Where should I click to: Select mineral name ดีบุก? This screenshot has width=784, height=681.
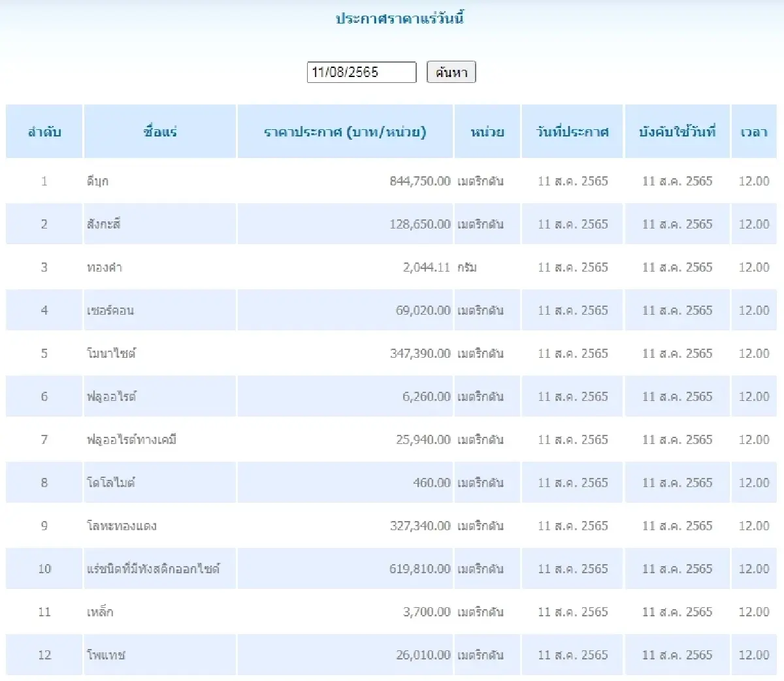98,182
